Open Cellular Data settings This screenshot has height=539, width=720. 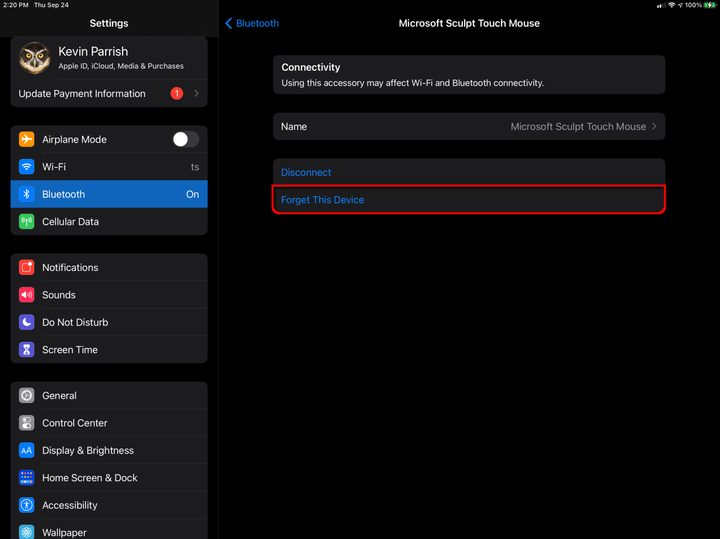click(109, 221)
